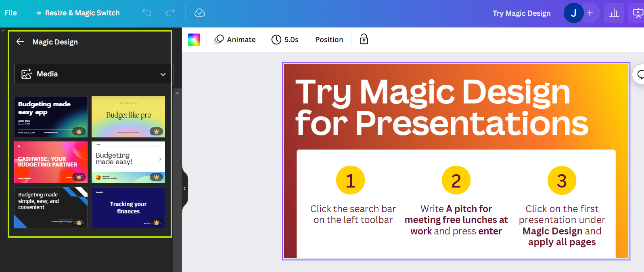Viewport: 644px width, 272px height.
Task: Click the Animate button
Action: tap(235, 40)
